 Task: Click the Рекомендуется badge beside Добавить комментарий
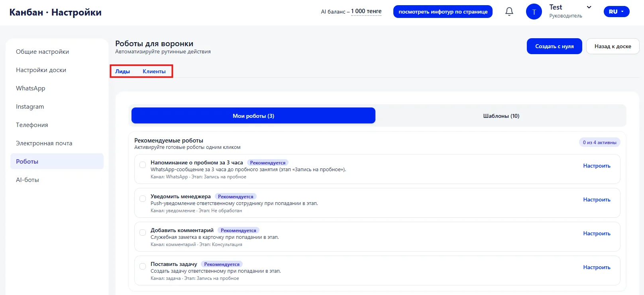238,231
